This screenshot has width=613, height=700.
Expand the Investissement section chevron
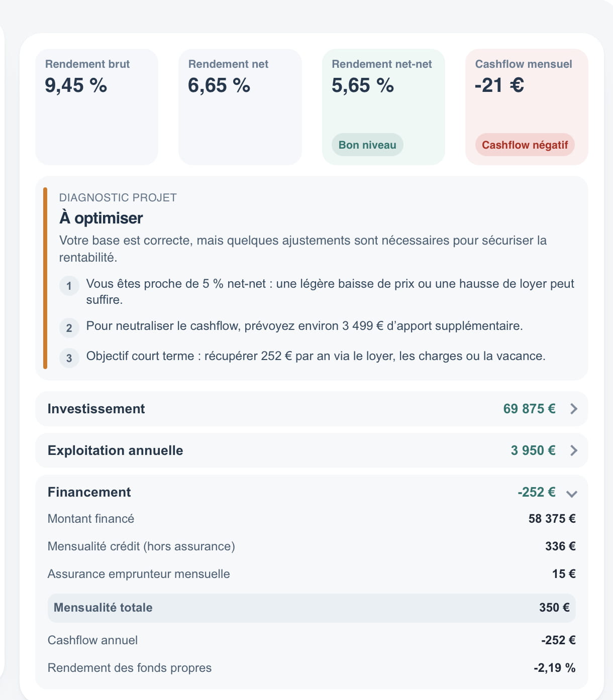pos(573,409)
